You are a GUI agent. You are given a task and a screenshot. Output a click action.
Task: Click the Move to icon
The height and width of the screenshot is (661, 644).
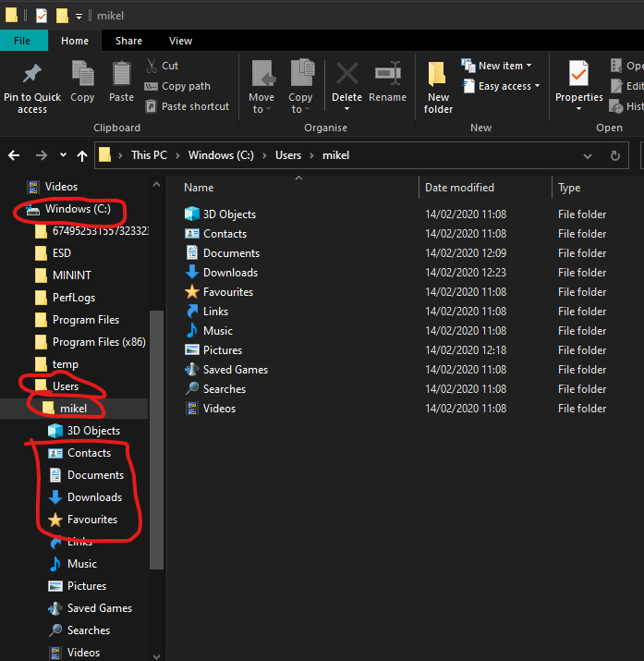pos(262,73)
